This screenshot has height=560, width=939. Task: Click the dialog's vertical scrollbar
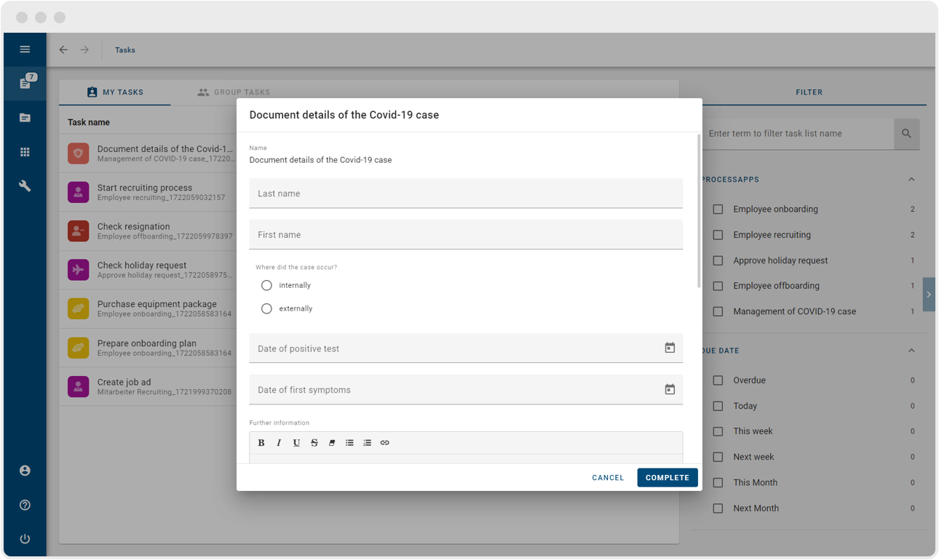(699, 211)
